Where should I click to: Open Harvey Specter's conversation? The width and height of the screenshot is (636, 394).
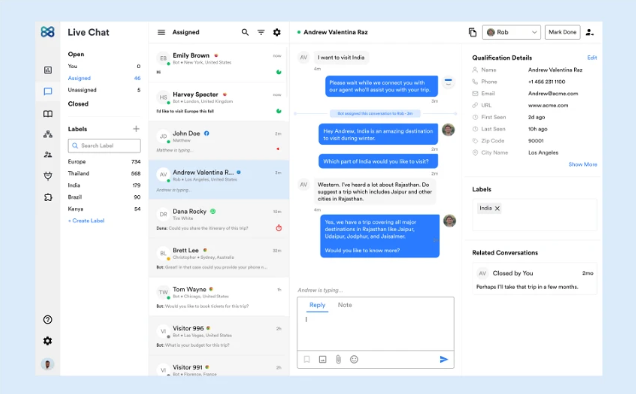tap(219, 101)
